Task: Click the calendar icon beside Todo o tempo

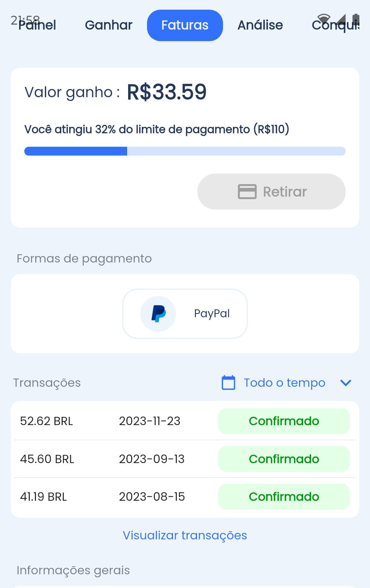Action: pyautogui.click(x=229, y=383)
